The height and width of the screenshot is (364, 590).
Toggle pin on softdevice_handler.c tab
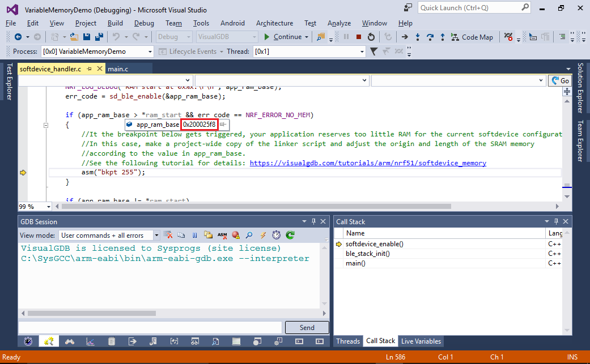pos(89,68)
